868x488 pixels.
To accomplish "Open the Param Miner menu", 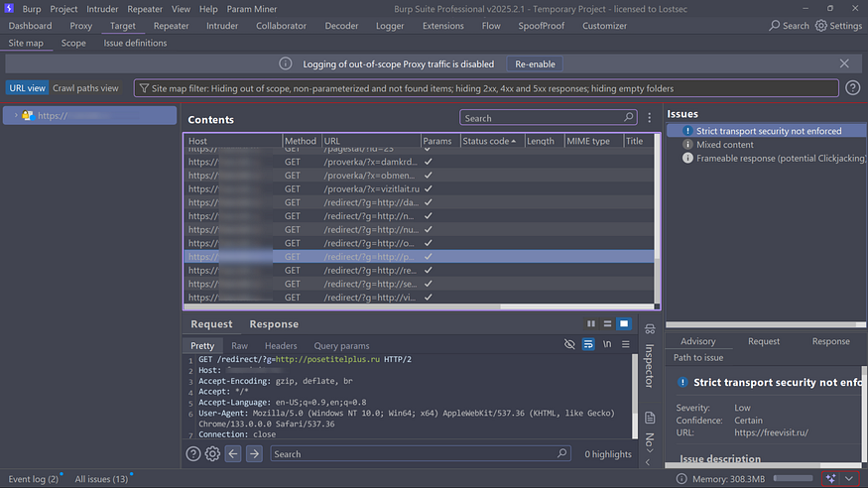I will [252, 9].
